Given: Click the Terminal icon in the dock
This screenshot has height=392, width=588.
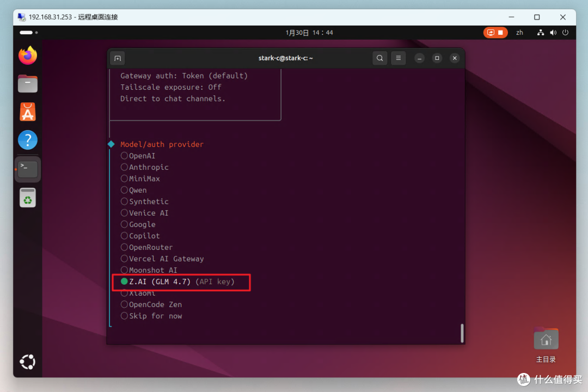Looking at the screenshot, I should point(28,169).
